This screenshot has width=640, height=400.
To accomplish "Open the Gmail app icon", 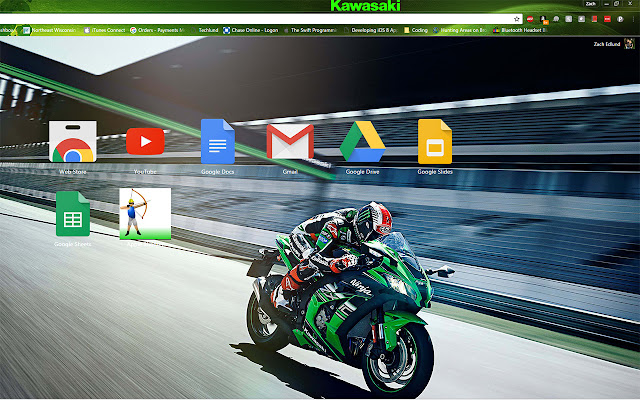I will coord(290,141).
